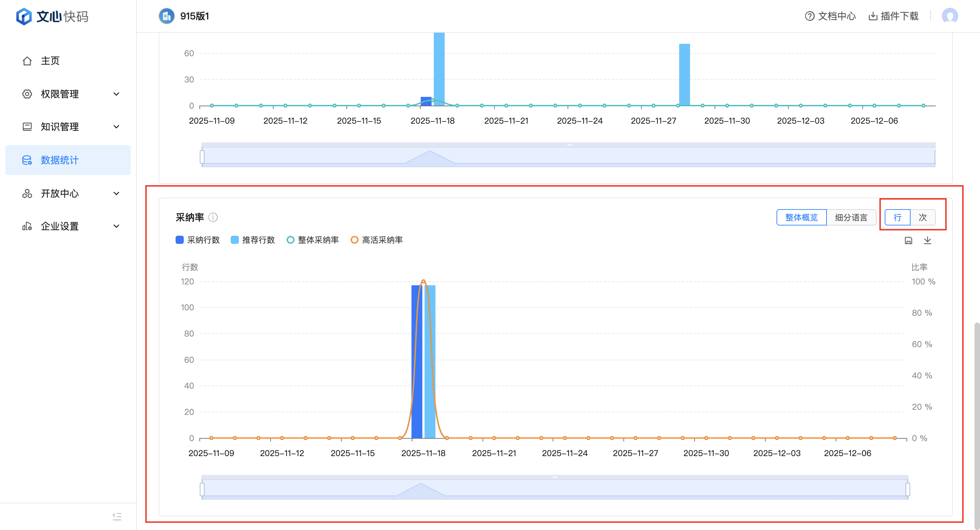Click 插件下载 download link
The image size is (980, 530).
pos(894,16)
